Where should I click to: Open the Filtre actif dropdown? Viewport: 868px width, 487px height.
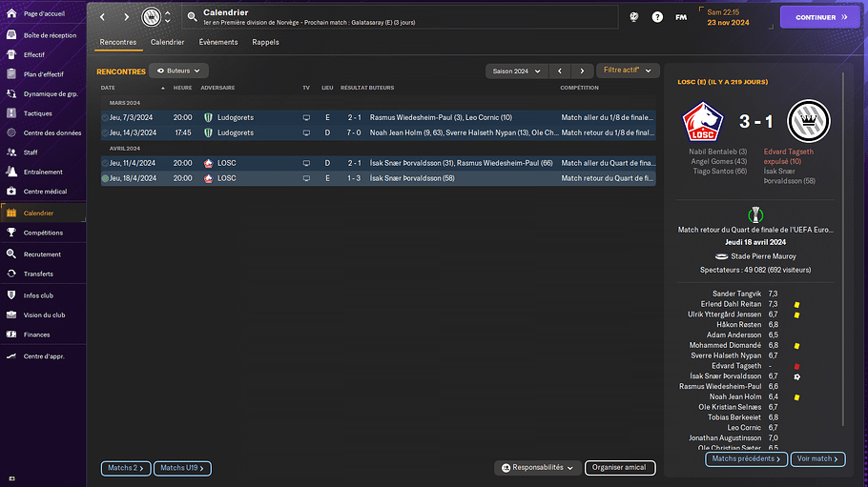coord(628,71)
